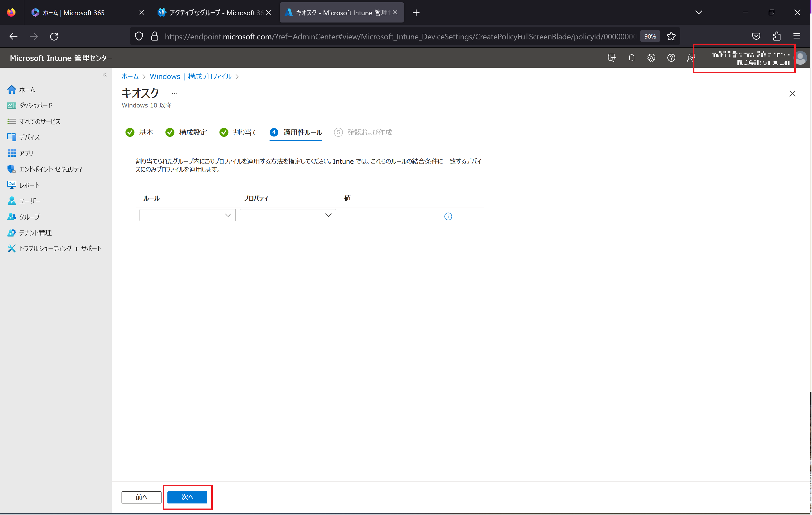This screenshot has height=515, width=812.
Task: Close the キオスク blade
Action: (x=792, y=94)
